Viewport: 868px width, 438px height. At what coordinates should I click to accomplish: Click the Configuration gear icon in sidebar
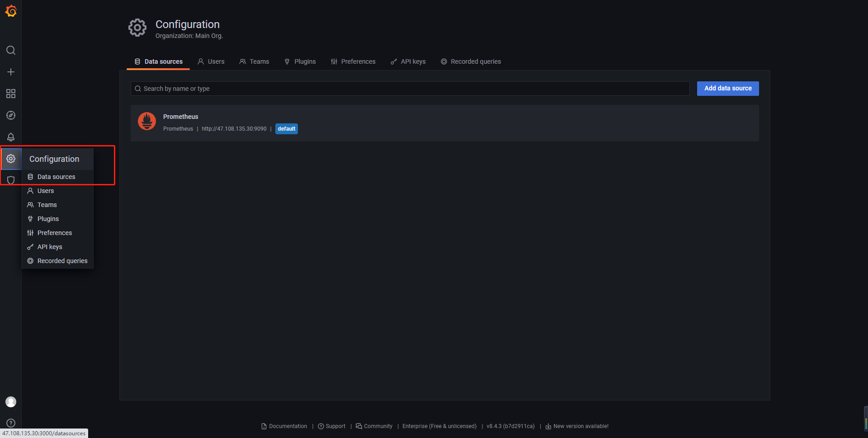tap(11, 159)
